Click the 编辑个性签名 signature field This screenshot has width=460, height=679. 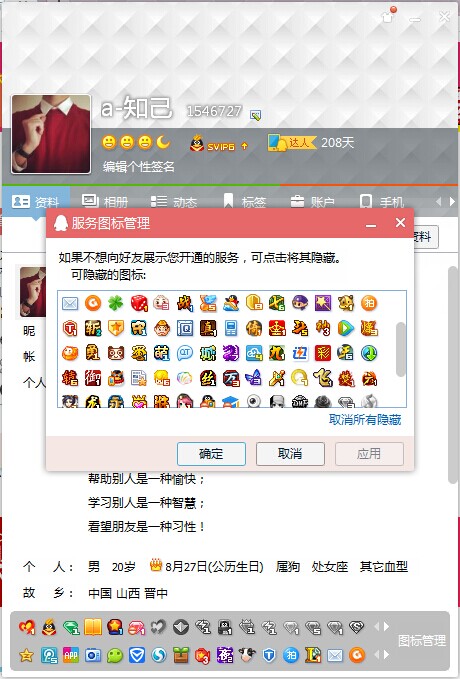(x=139, y=166)
